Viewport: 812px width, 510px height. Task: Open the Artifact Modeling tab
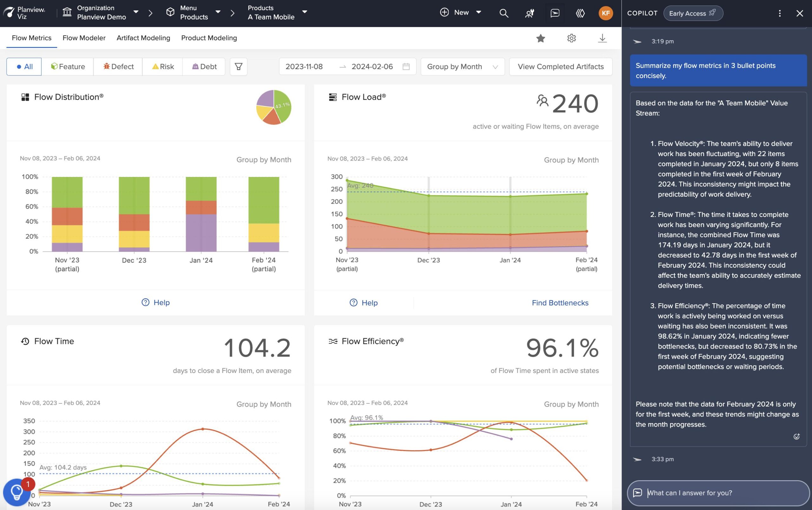click(x=143, y=38)
